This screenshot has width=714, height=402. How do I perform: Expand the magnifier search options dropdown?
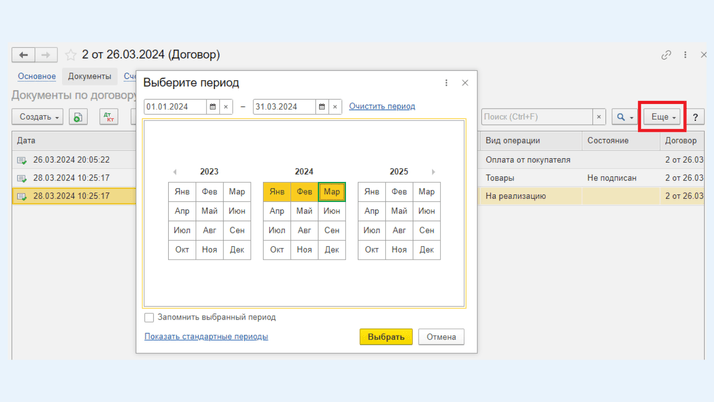pyautogui.click(x=624, y=117)
